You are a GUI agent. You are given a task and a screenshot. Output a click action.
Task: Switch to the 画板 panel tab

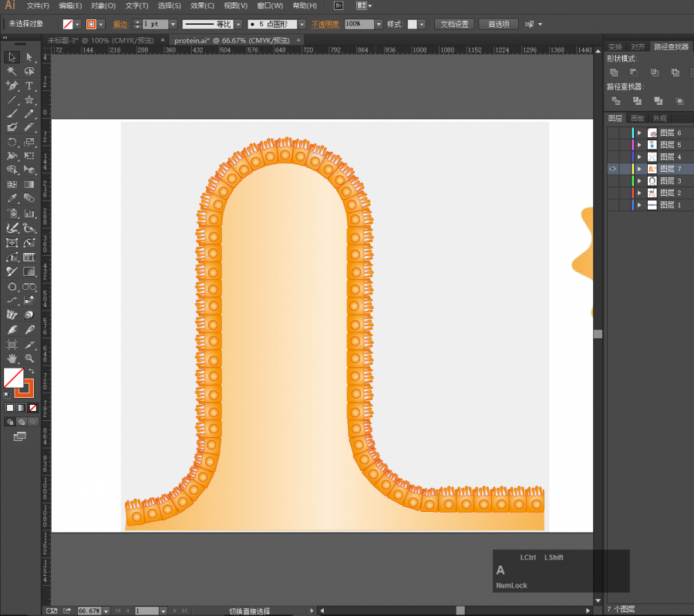point(637,118)
